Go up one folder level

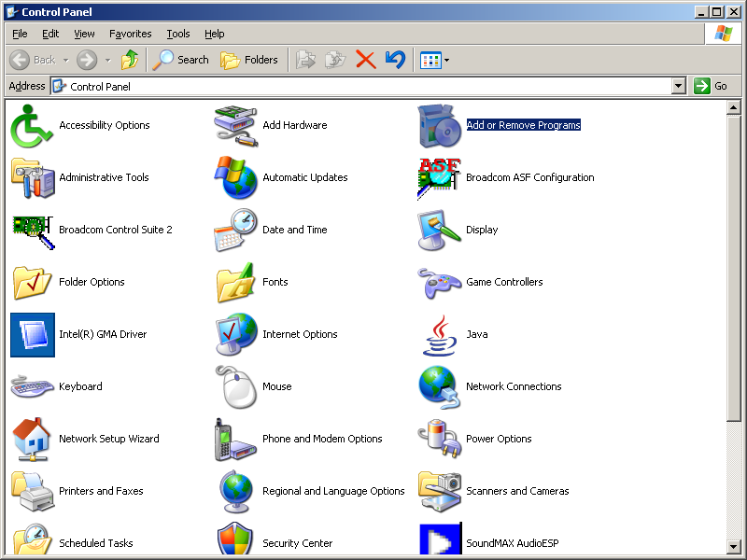130,60
